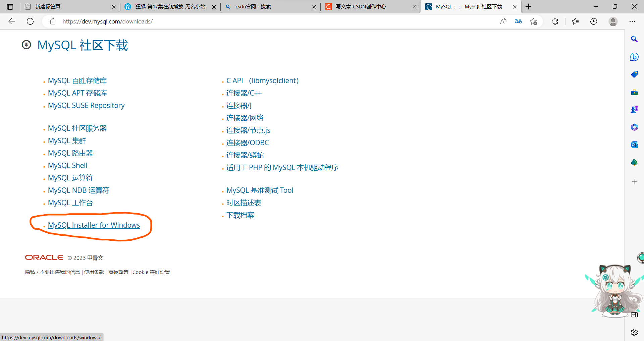Open the 下载档案 link
Screen dimensions: 644x341
240,215
